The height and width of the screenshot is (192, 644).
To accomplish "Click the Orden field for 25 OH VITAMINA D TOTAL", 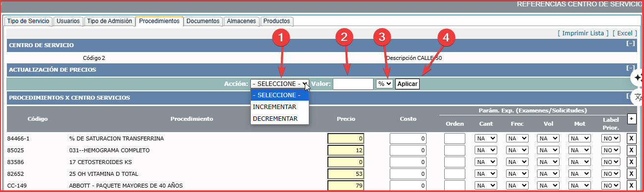I will pos(455,174).
